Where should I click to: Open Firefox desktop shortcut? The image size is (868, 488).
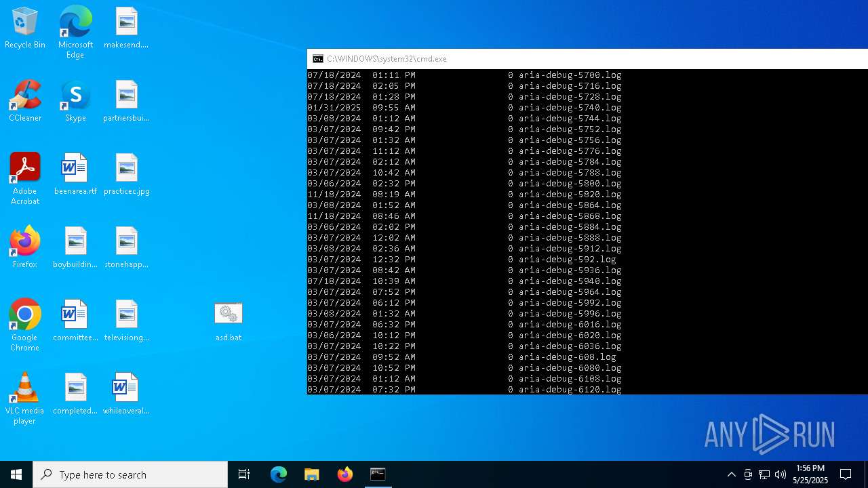pyautogui.click(x=25, y=248)
